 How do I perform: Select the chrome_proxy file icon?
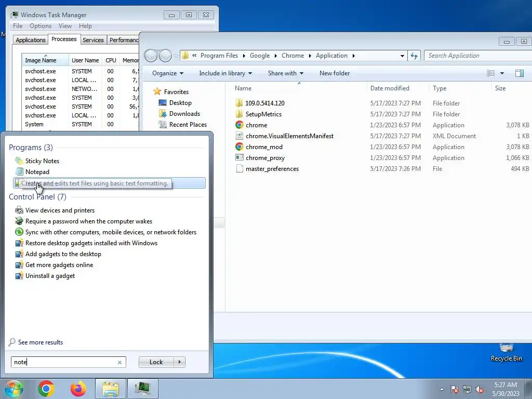[x=239, y=157]
